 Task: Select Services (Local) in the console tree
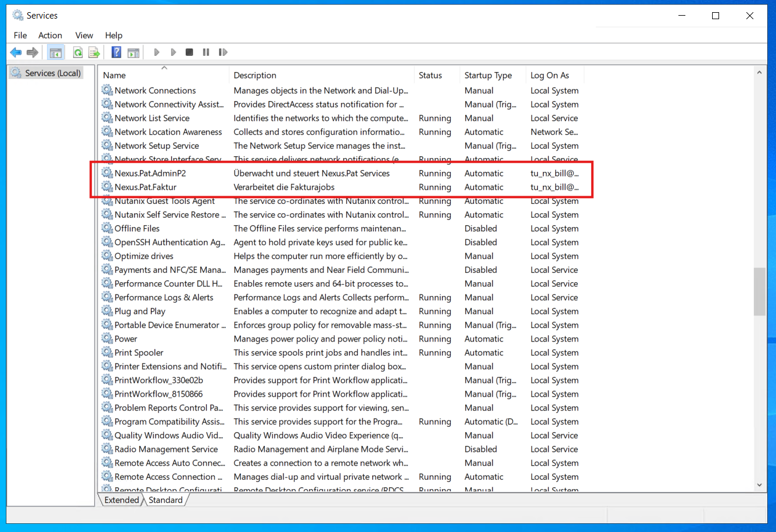click(x=52, y=73)
